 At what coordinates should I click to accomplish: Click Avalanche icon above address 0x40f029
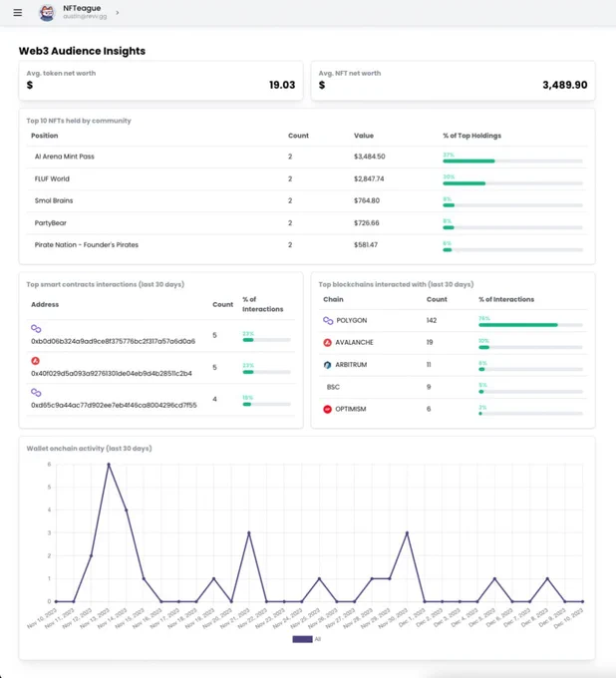(36, 361)
